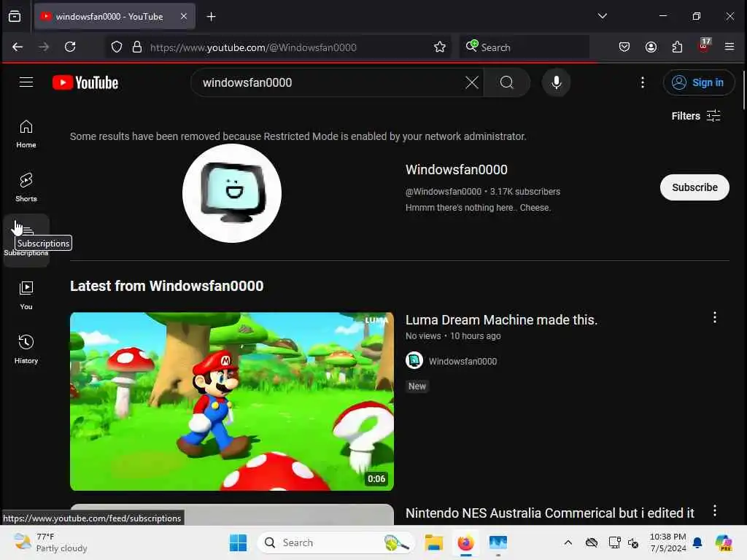Go forward in browser history

(44, 47)
